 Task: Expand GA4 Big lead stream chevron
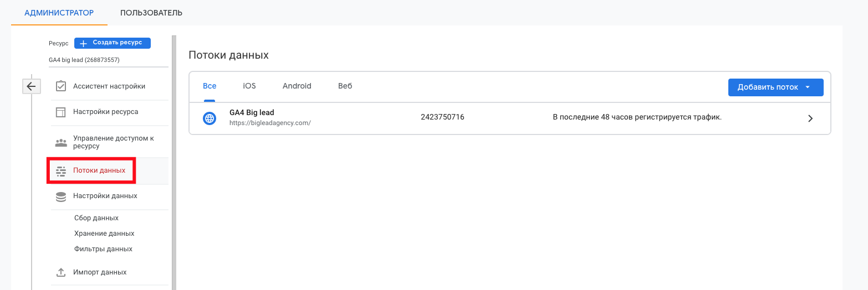click(x=810, y=118)
